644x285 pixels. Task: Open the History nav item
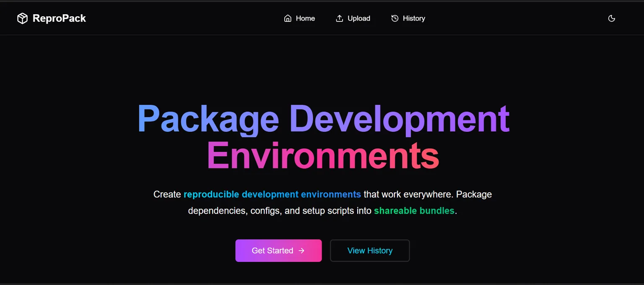click(x=408, y=18)
